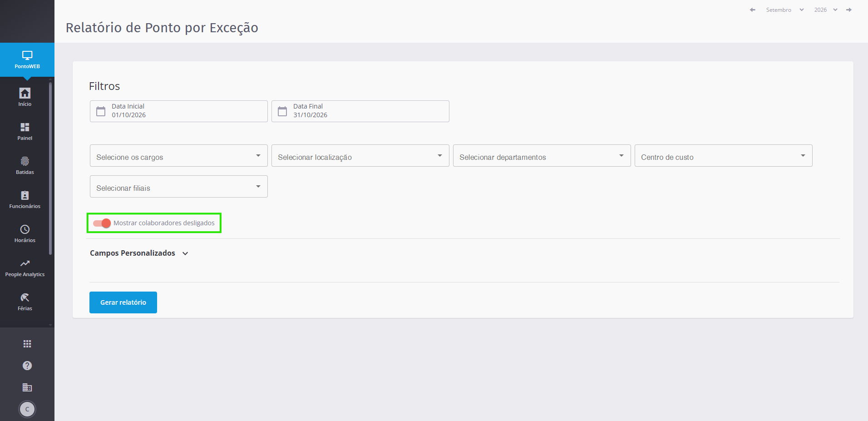Open Selecionar filiais dropdown
868x421 pixels.
click(x=179, y=187)
